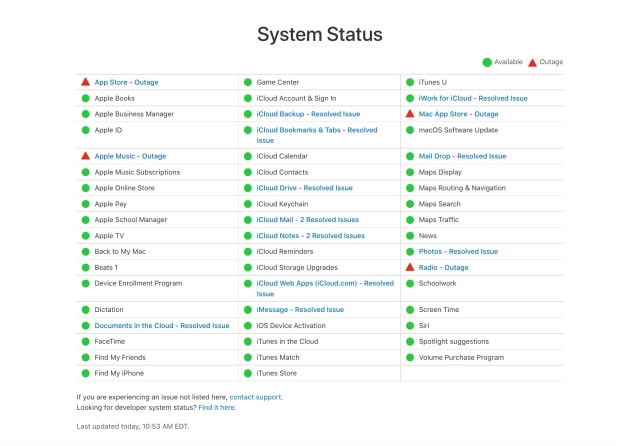Open the Mail Drop - Resolved Issue link
Image resolution: width=640 pixels, height=446 pixels.
pos(462,156)
